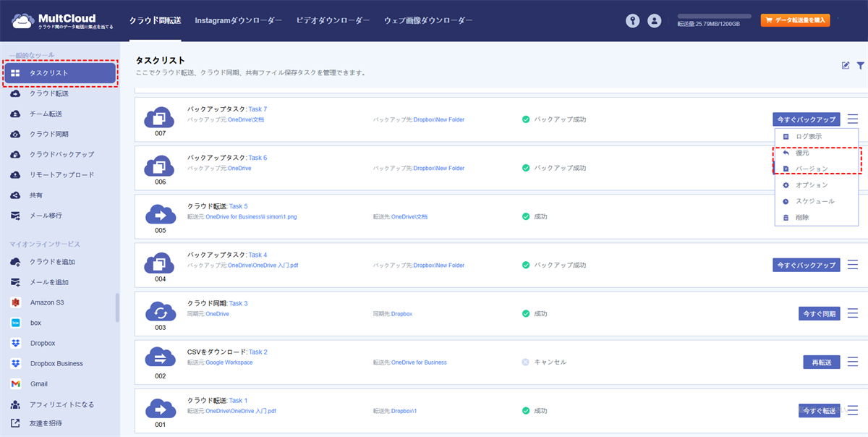Open the task filter funnel icon
Viewport: 868px width, 437px height.
861,66
